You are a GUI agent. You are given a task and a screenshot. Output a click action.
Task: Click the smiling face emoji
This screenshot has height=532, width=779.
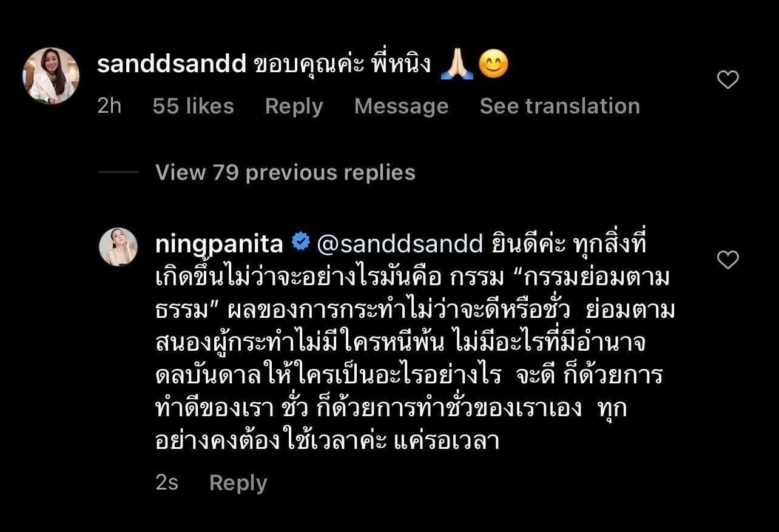tap(493, 65)
